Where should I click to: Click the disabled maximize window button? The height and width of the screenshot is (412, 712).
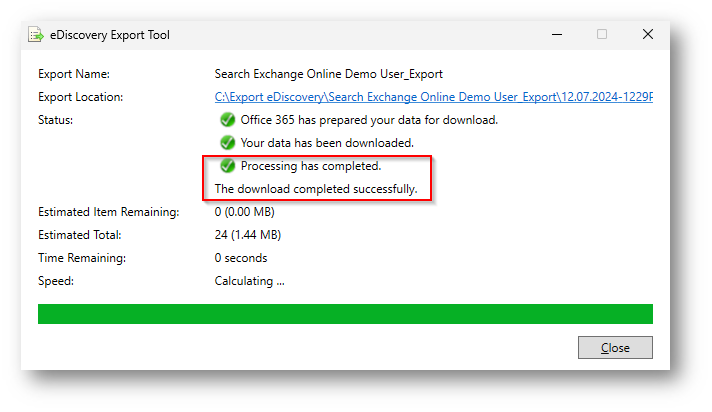[602, 34]
